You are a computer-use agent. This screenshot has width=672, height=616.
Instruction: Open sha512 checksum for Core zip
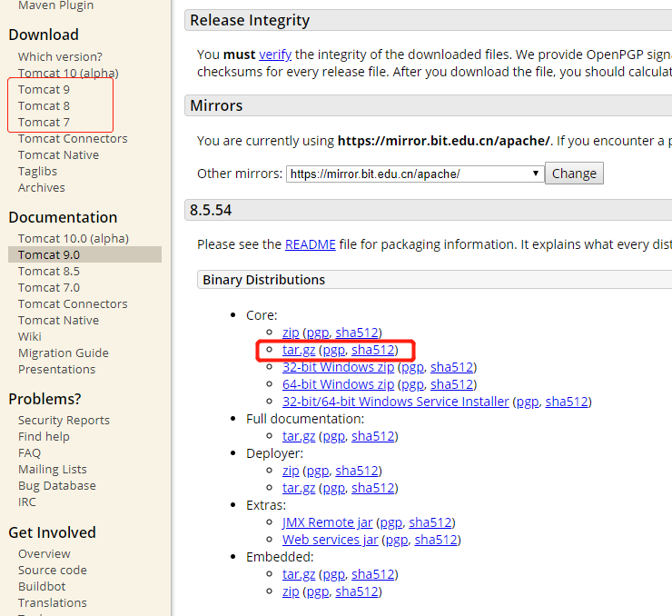tap(357, 333)
